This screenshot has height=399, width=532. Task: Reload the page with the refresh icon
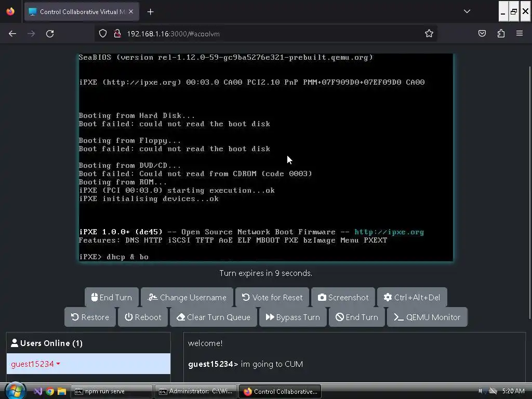pyautogui.click(x=50, y=34)
